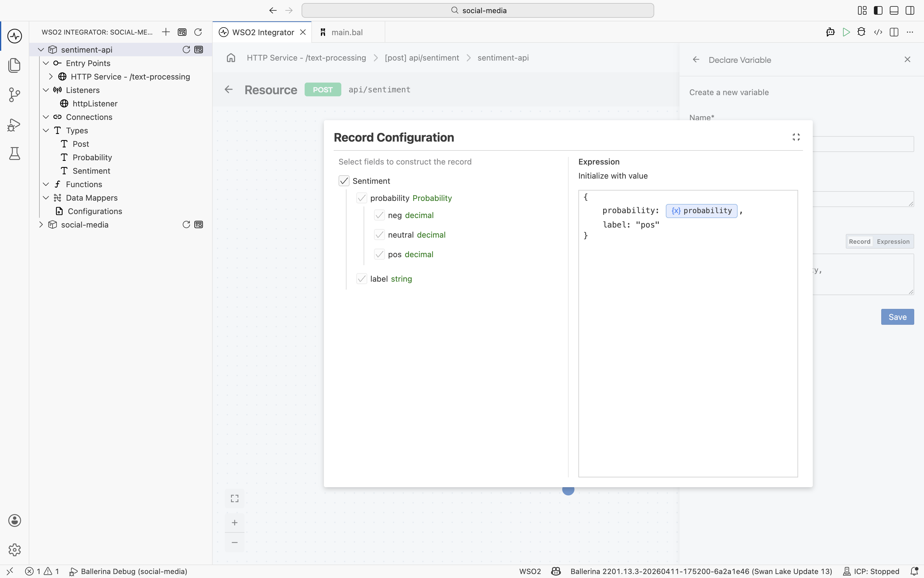Click Ballerina Debug (social-media) status item
924x578 pixels.
[x=128, y=572]
